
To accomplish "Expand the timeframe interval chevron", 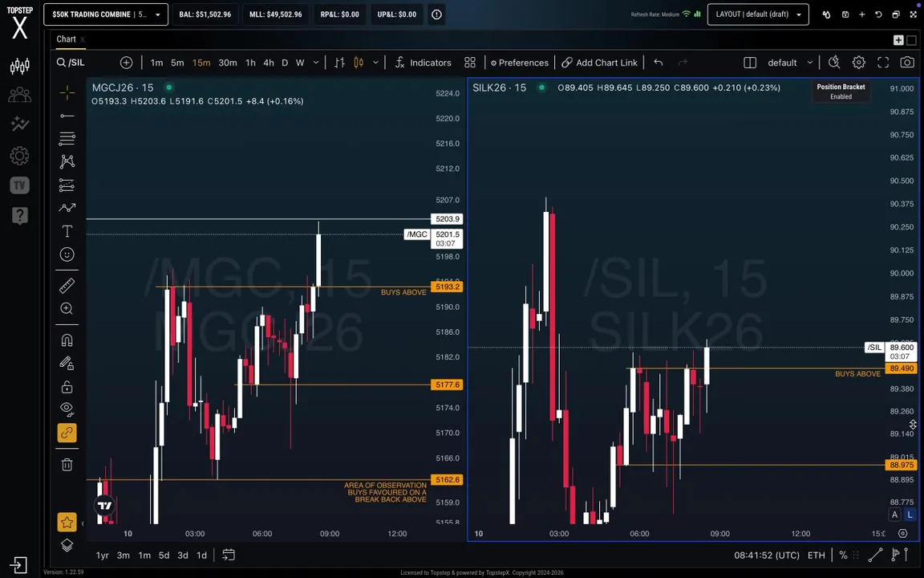I will [x=316, y=63].
